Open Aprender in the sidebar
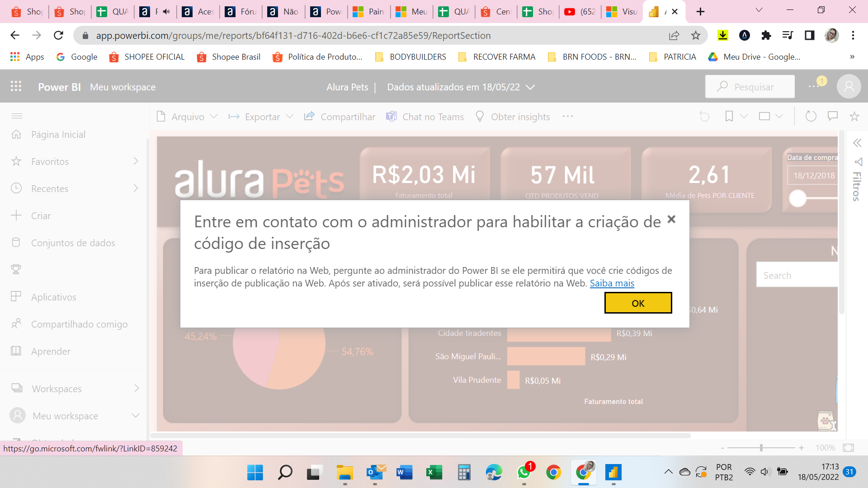Image resolution: width=868 pixels, height=488 pixels. pyautogui.click(x=51, y=352)
